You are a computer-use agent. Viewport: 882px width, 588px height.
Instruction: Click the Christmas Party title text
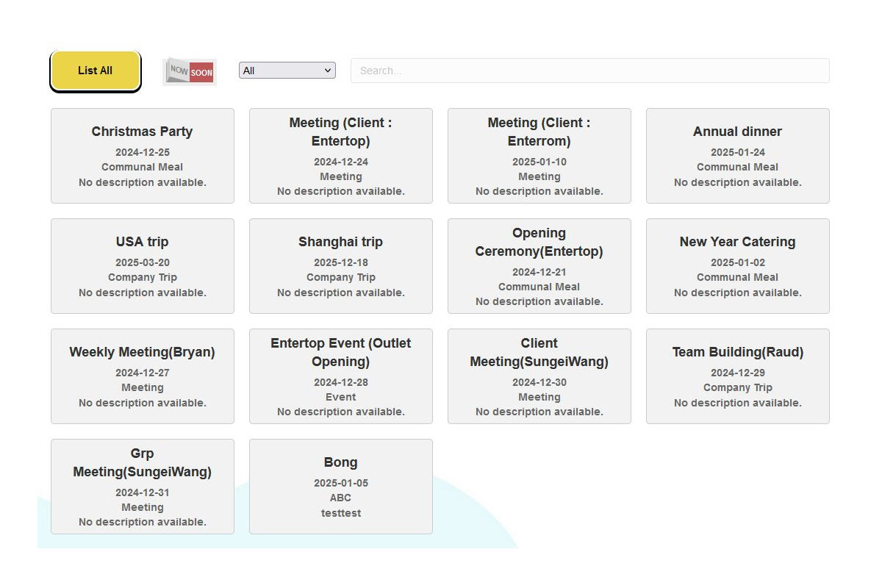coord(142,132)
